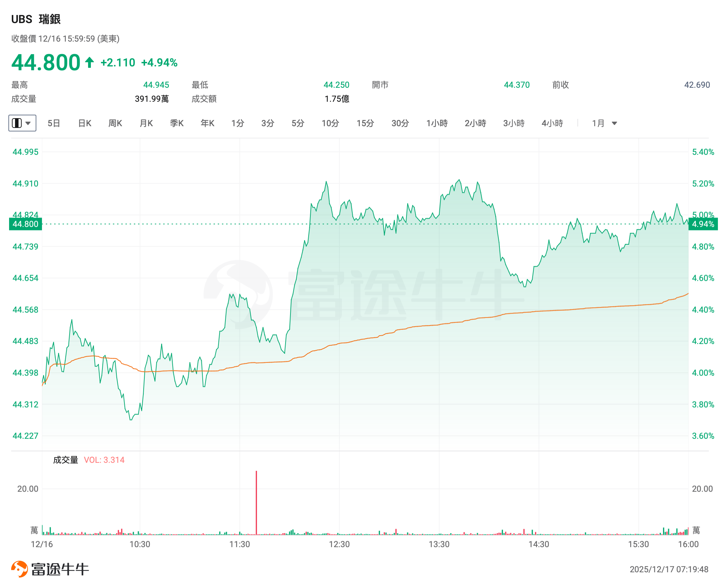Click the green price-up arrow icon
This screenshot has width=720, height=588.
89,63
